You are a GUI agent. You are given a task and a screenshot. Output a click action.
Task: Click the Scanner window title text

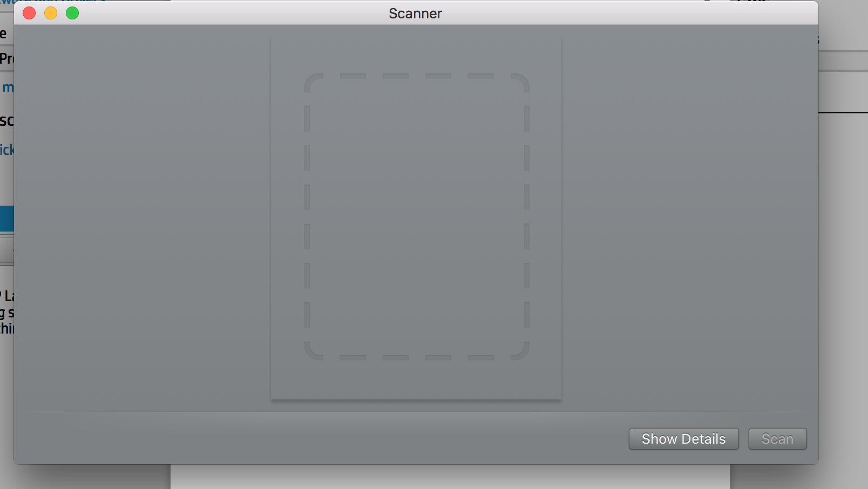(x=415, y=13)
